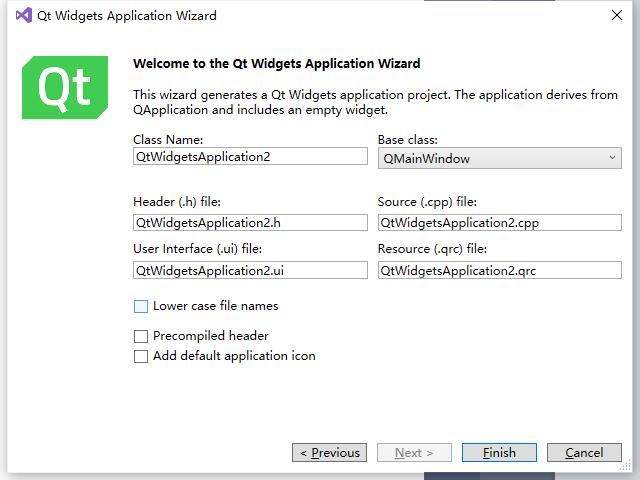The image size is (640, 480).
Task: Tick the Precompiled header checkbox
Action: click(x=141, y=336)
